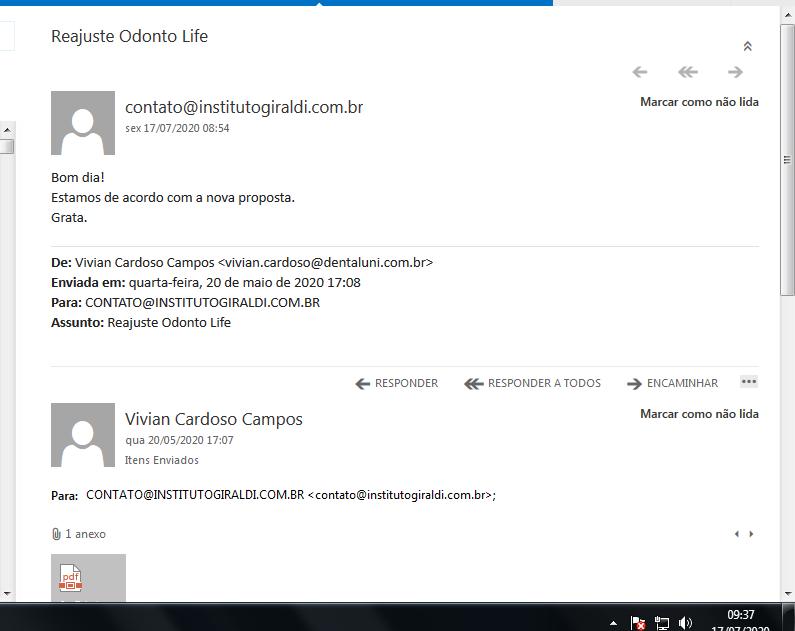
Task: Click vivian.cardoso@dentaluni.com.br address in quoted header
Action: point(325,263)
